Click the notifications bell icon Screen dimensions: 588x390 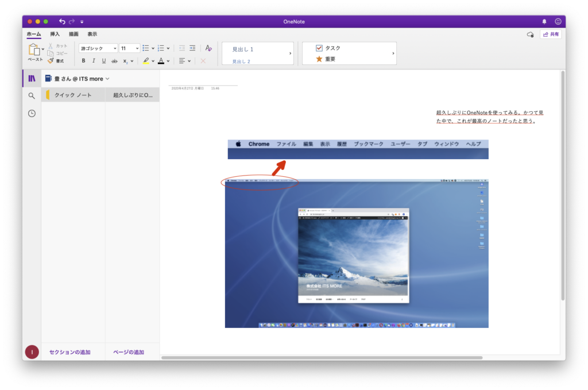coord(544,21)
